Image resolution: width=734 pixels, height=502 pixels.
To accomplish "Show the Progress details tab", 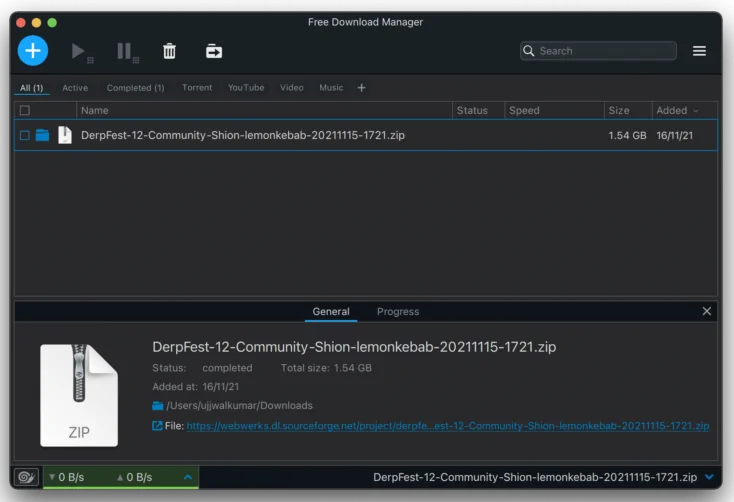I will coord(398,311).
